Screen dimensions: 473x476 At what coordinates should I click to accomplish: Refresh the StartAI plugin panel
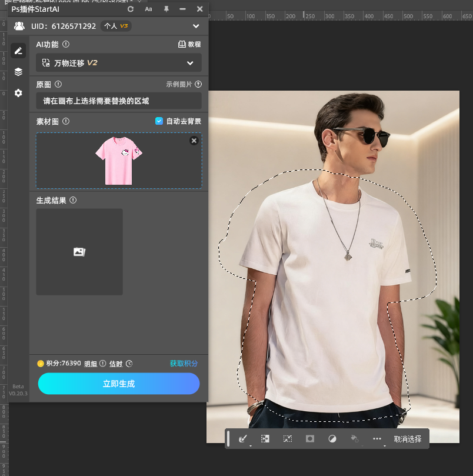point(131,9)
